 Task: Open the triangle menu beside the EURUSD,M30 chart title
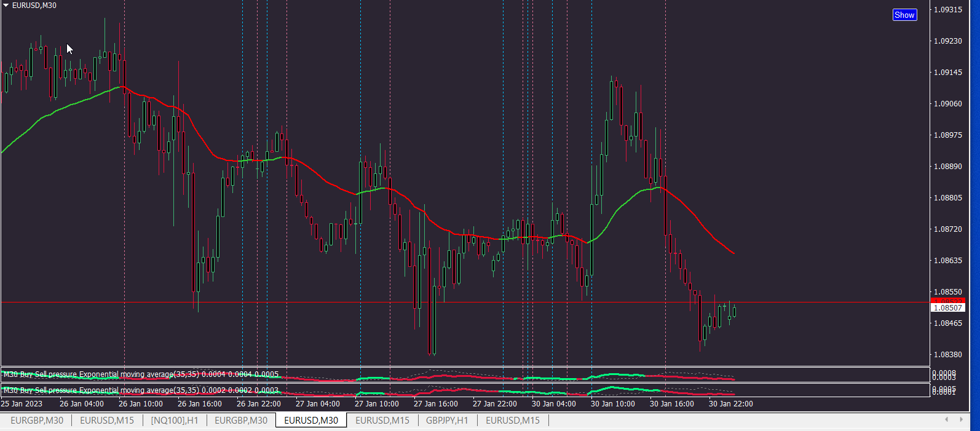tap(6, 6)
